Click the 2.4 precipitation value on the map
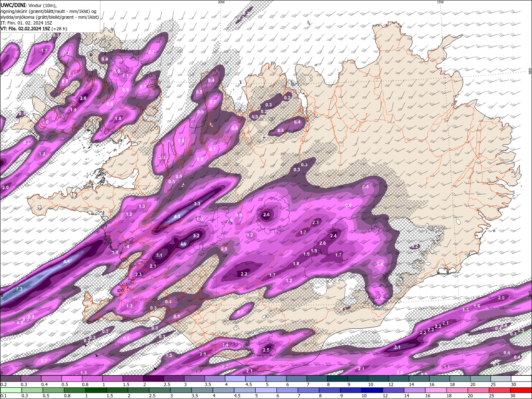The height and width of the screenshot is (399, 532). (x=333, y=236)
